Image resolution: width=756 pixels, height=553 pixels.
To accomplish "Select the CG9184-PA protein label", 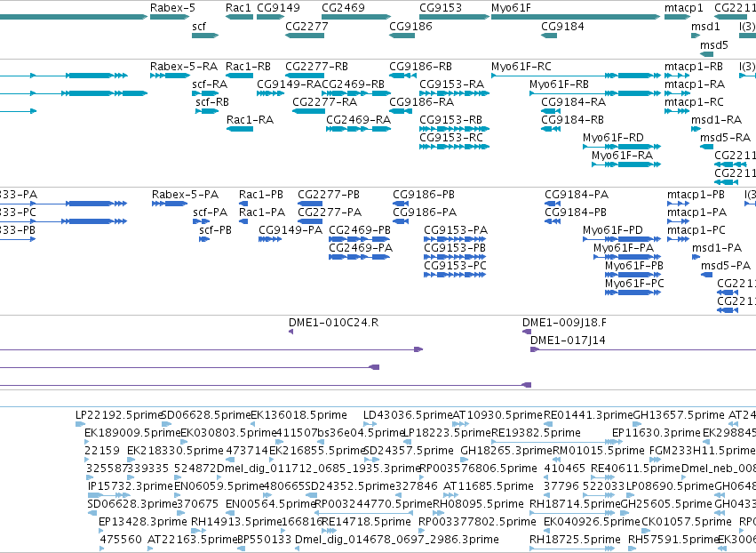I will coord(577,195).
